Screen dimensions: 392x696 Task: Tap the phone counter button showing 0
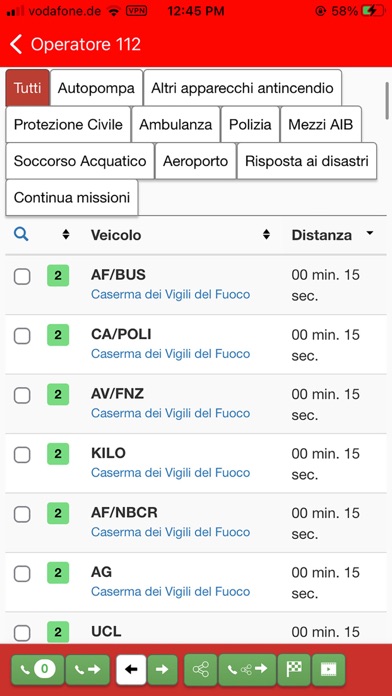38,669
